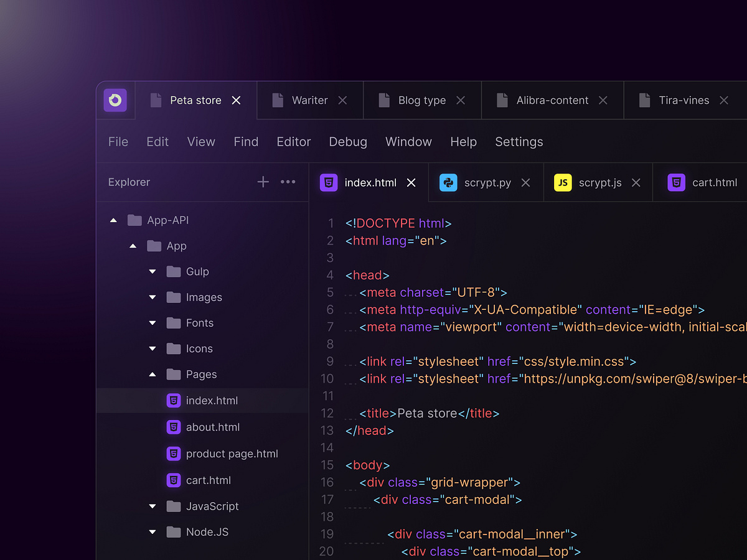
Task: Expand the Fonts folder arrow
Action: [153, 323]
